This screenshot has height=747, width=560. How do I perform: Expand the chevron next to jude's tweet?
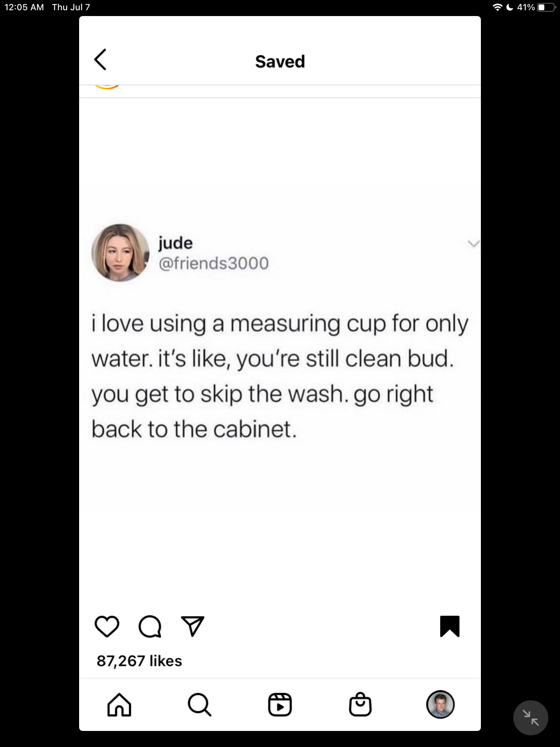(x=474, y=243)
